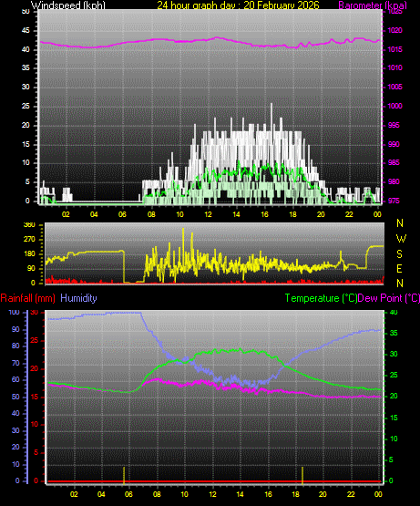420x506 pixels.
Task: Click the "Temperature (°C)" legend label
Action: tap(321, 298)
